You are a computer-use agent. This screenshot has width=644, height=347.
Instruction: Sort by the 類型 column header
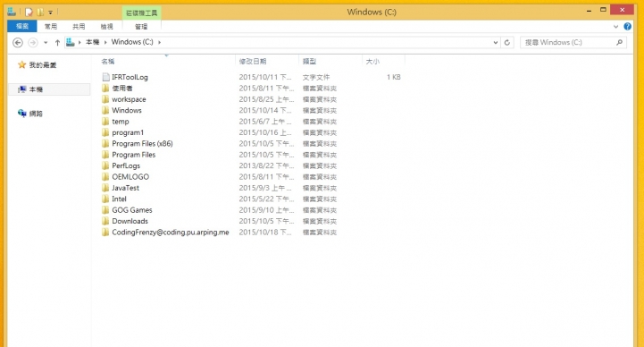(310, 61)
